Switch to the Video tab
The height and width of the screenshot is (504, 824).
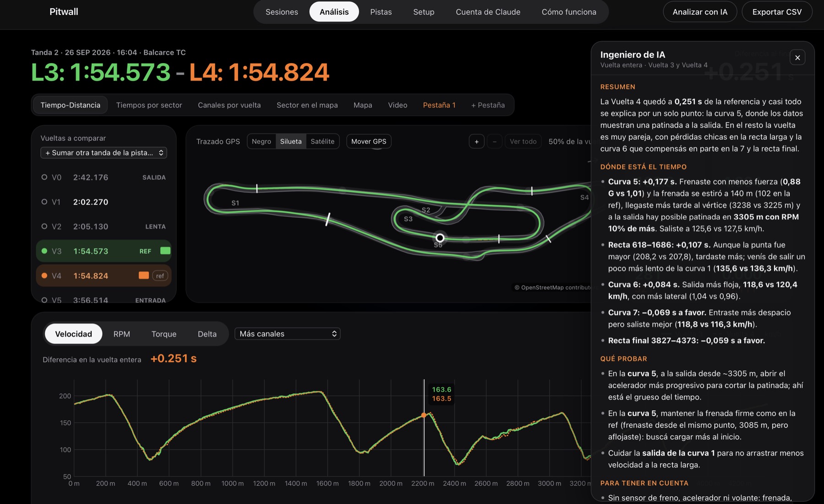[398, 105]
